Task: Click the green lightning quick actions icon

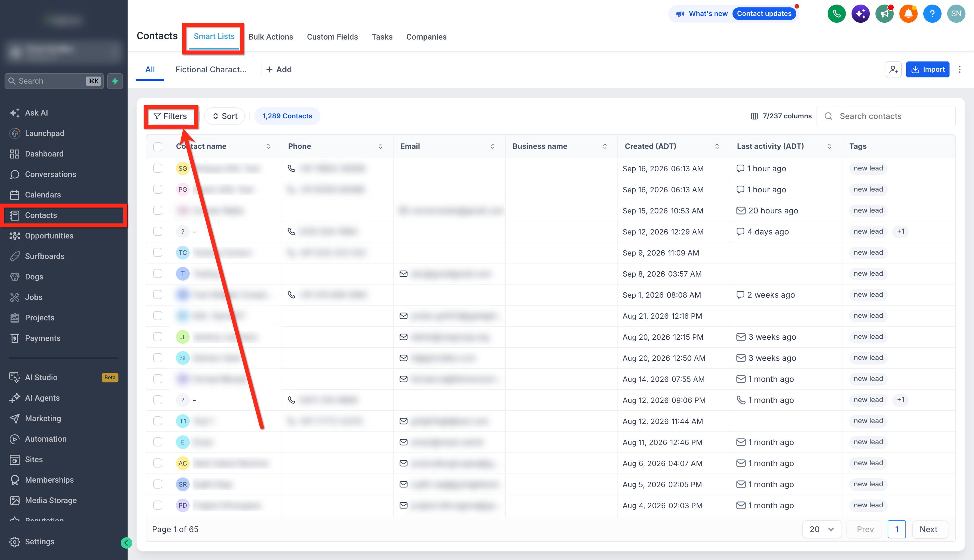Action: point(115,81)
